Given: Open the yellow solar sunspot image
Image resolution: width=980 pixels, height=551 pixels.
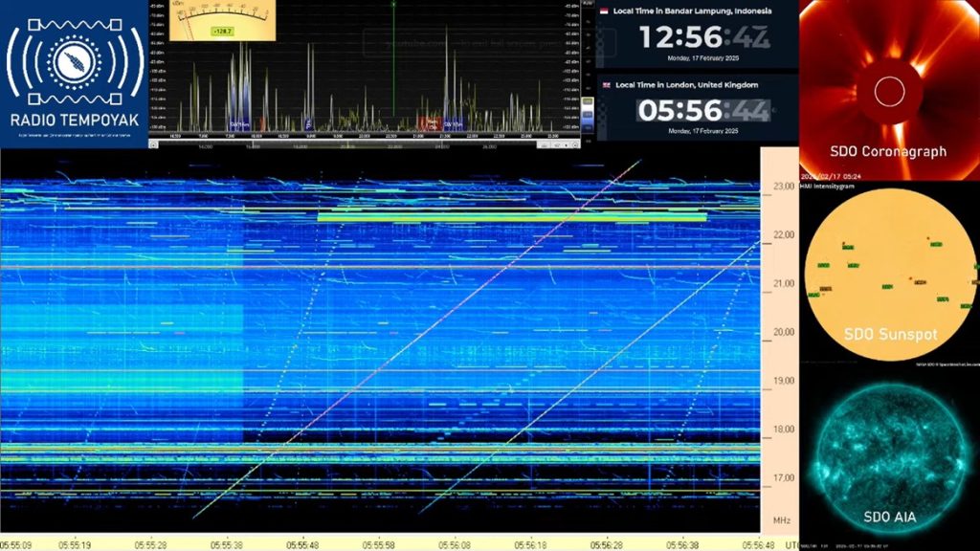Looking at the screenshot, I should [x=890, y=275].
